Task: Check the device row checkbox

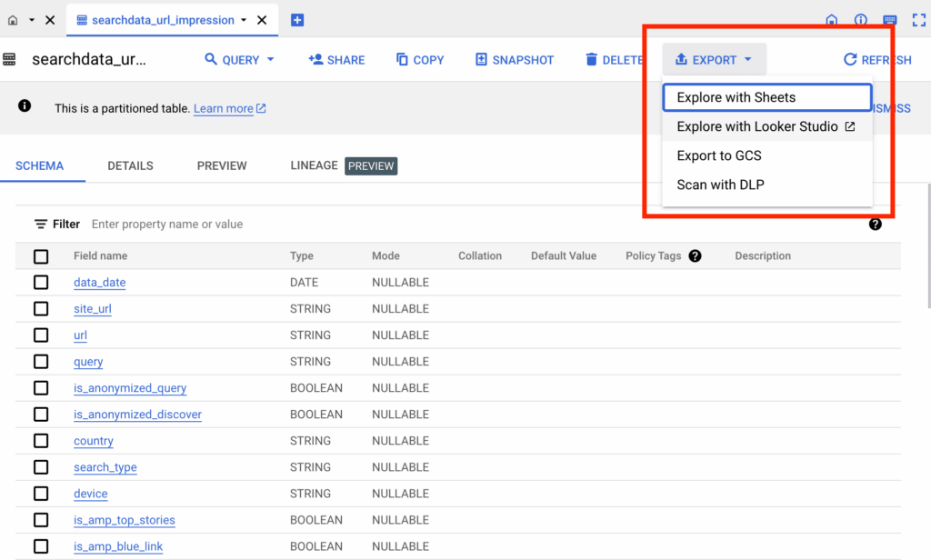Action: pyautogui.click(x=41, y=494)
